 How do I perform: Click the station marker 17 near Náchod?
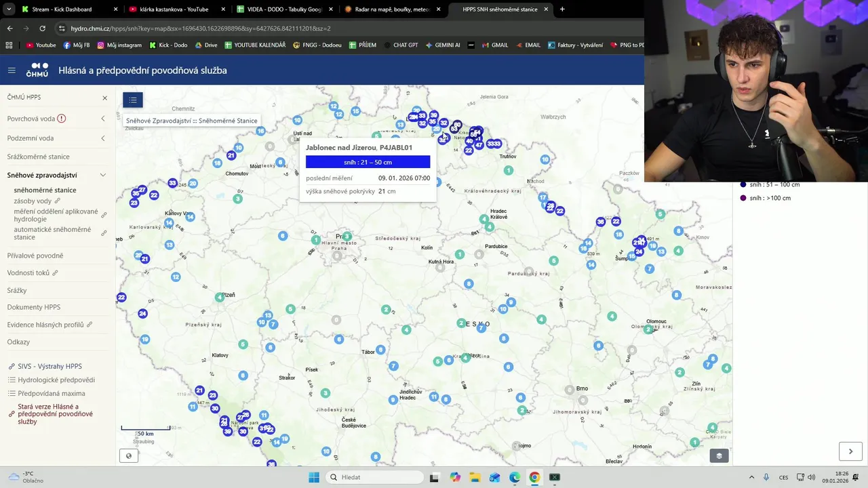(x=542, y=197)
